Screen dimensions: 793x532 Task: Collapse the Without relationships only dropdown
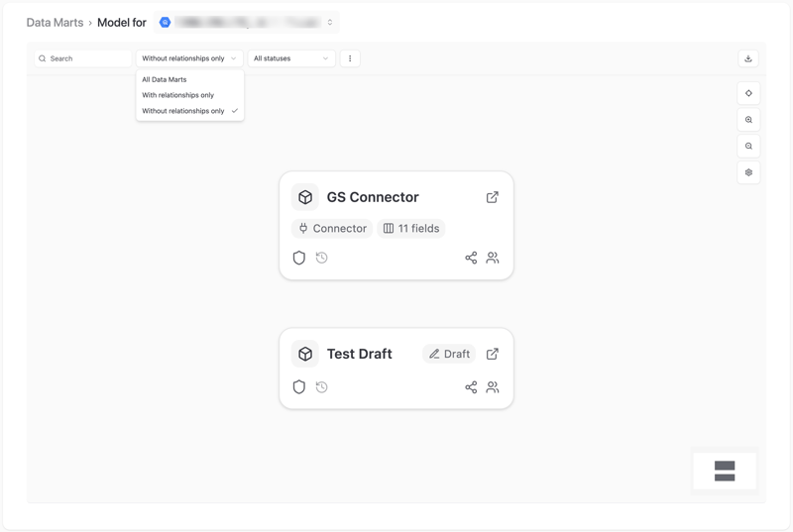point(189,58)
